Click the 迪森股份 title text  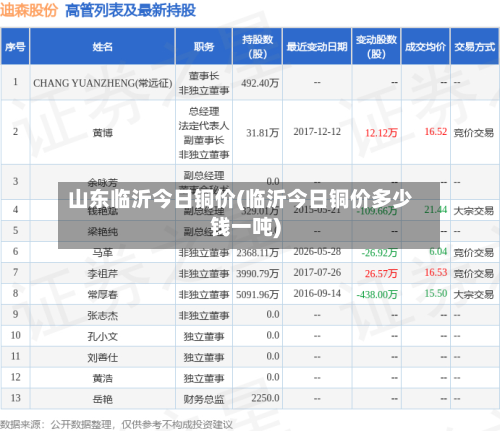(29, 10)
